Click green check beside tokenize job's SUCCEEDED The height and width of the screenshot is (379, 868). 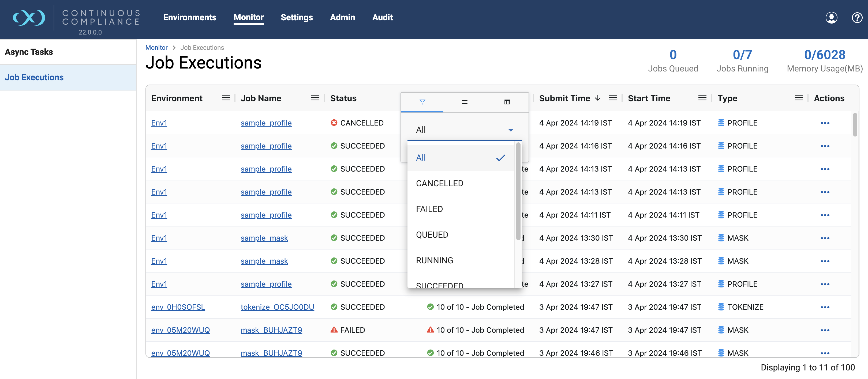tap(334, 307)
